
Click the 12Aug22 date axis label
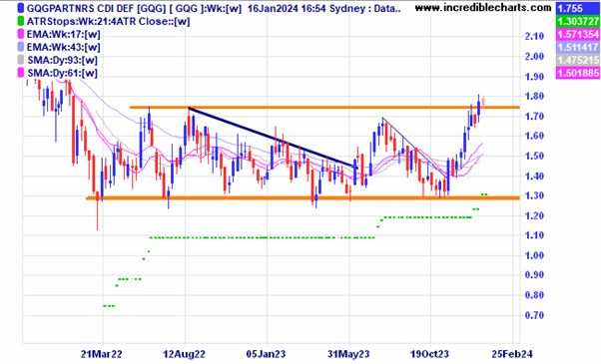[x=184, y=354]
